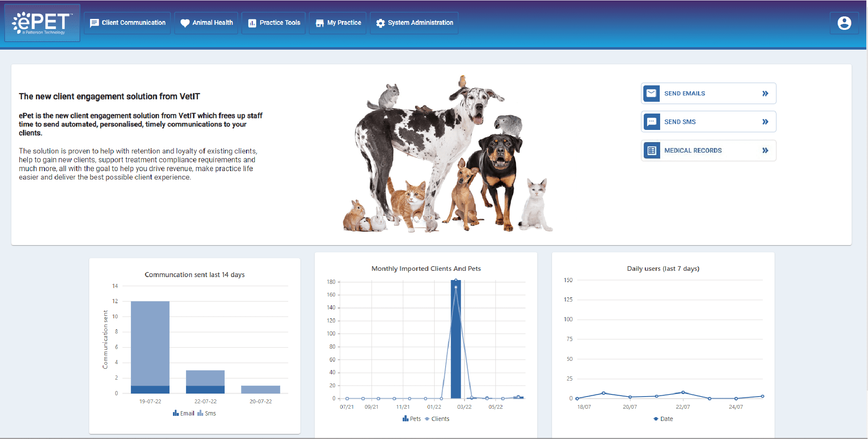Screen dimensions: 868x439
Task: Click the list icon beside Medical Records
Action: coord(651,151)
